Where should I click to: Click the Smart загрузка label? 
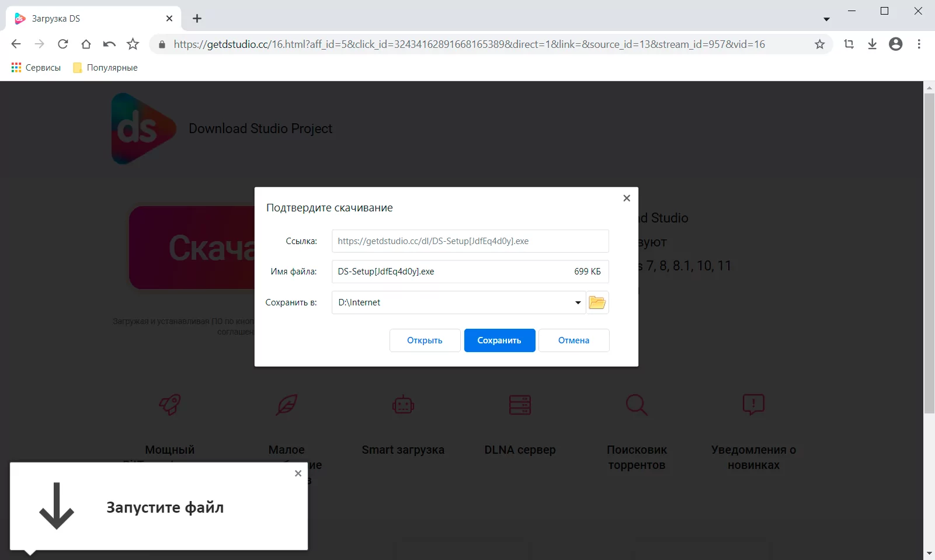pyautogui.click(x=403, y=450)
